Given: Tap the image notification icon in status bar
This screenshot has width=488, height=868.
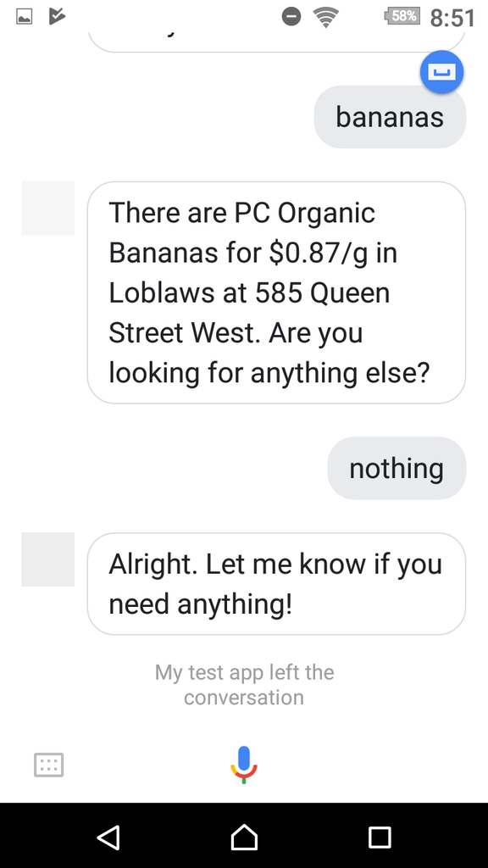Looking at the screenshot, I should [x=24, y=17].
